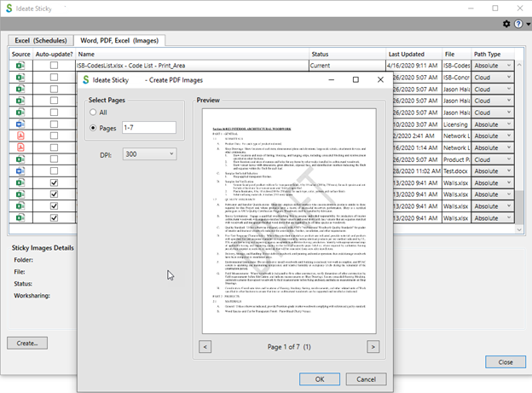The width and height of the screenshot is (532, 393).
Task: Open Path Type dropdown in Test.docx row
Action: point(493,171)
